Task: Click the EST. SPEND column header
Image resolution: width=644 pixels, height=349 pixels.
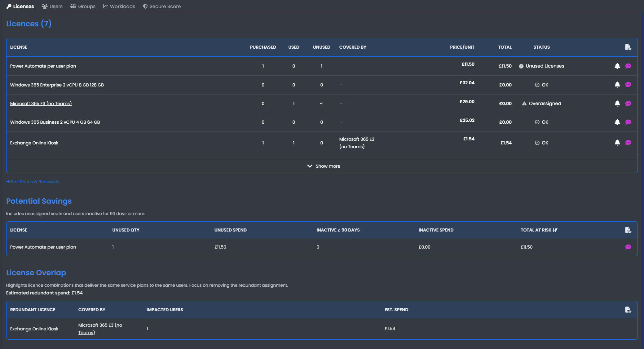Action: coord(396,310)
